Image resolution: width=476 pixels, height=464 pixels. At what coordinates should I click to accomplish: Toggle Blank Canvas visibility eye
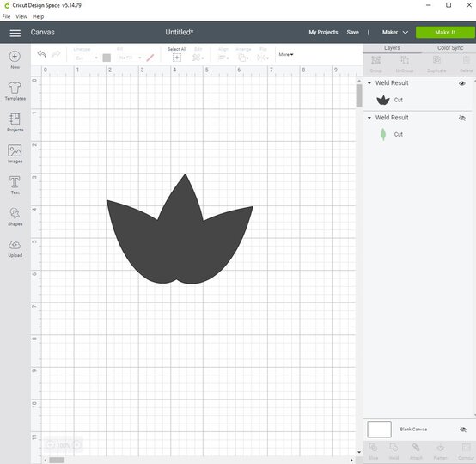pyautogui.click(x=462, y=429)
